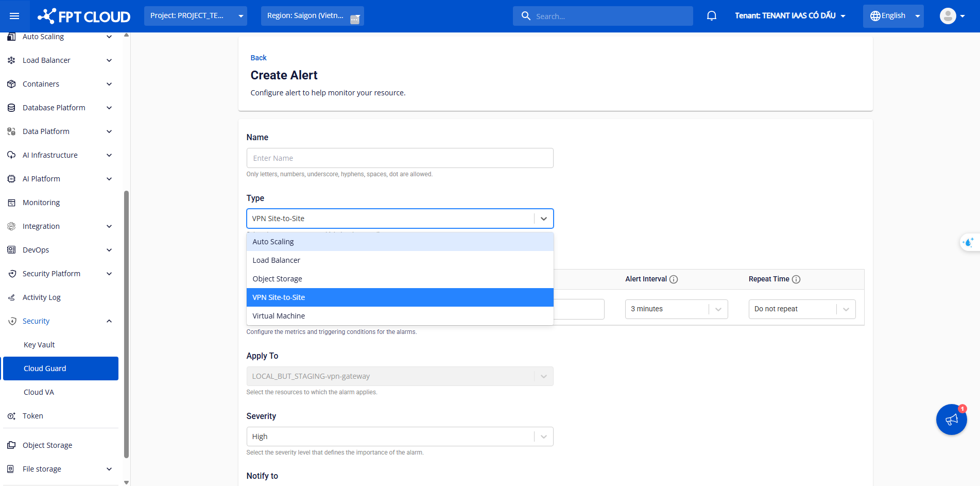Collapse the Security sidebar section
This screenshot has width=980, height=486.
tap(109, 321)
